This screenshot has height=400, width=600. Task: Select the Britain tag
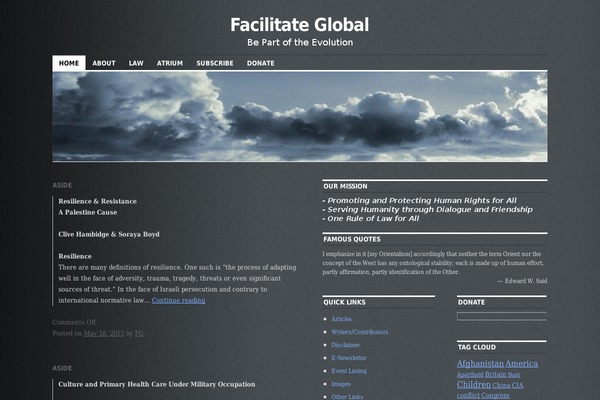tap(496, 374)
